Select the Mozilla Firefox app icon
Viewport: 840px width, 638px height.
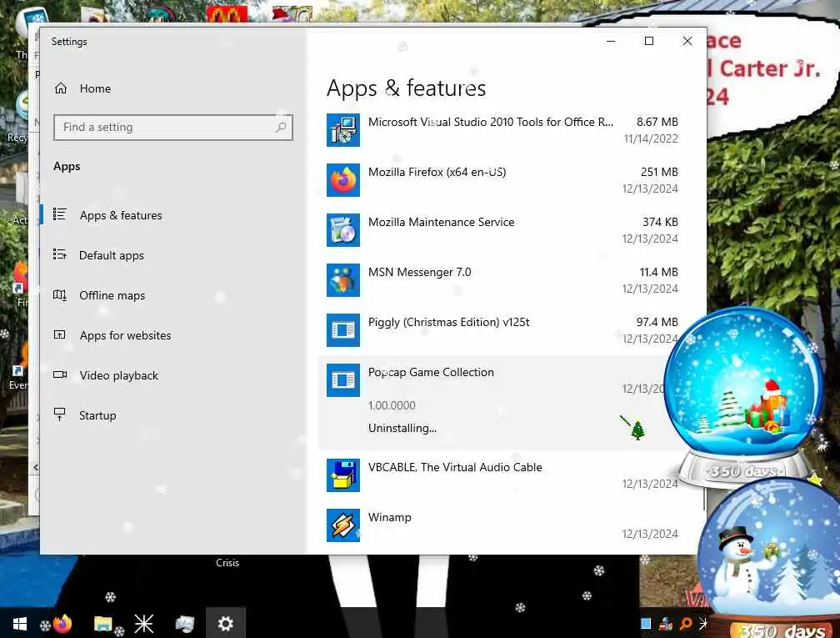[x=342, y=180]
